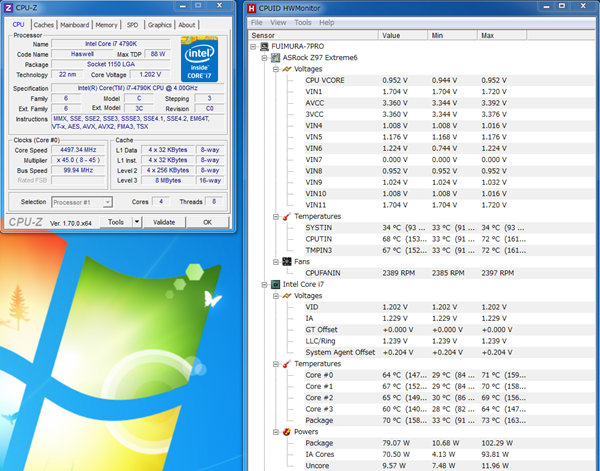Screen dimensions: 600x471
Task: Click the OK button in CPU-Z
Action: click(x=207, y=222)
